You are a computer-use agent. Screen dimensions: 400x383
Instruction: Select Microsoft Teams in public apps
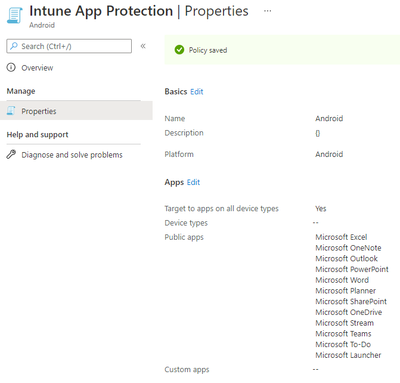click(343, 334)
